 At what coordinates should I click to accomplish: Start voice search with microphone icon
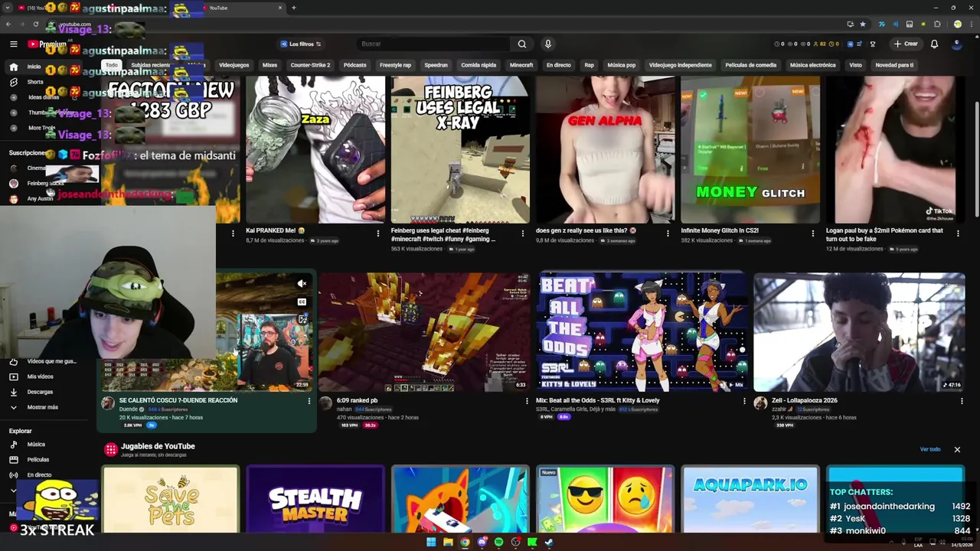coord(547,44)
